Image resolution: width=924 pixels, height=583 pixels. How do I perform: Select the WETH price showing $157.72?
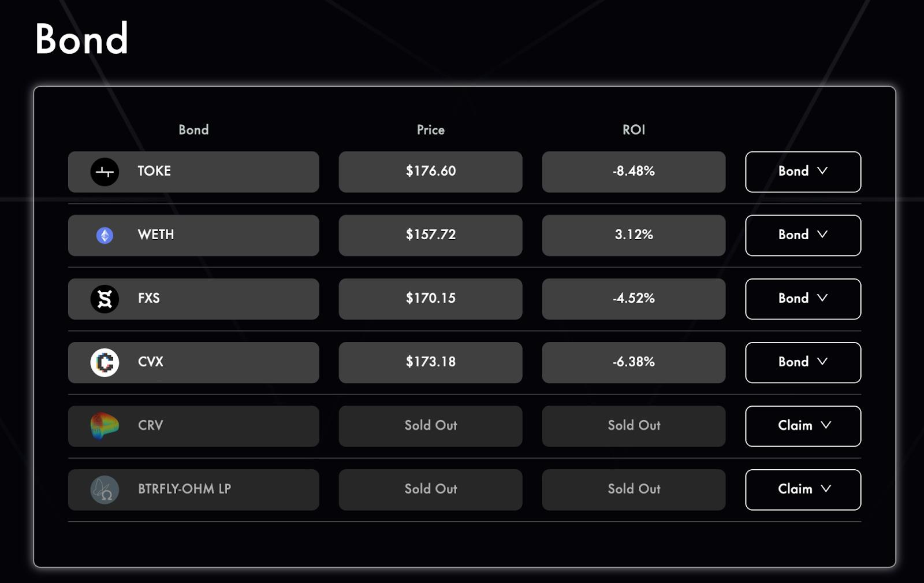[430, 235]
